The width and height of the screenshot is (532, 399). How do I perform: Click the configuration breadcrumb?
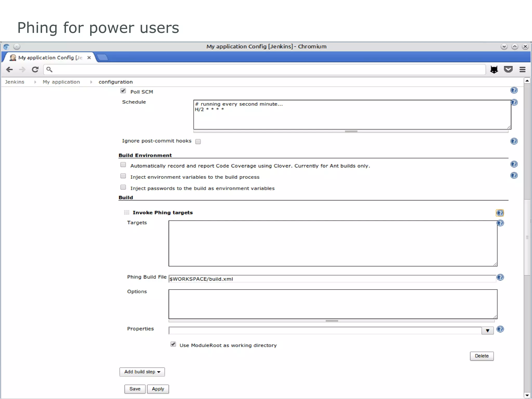tap(116, 82)
